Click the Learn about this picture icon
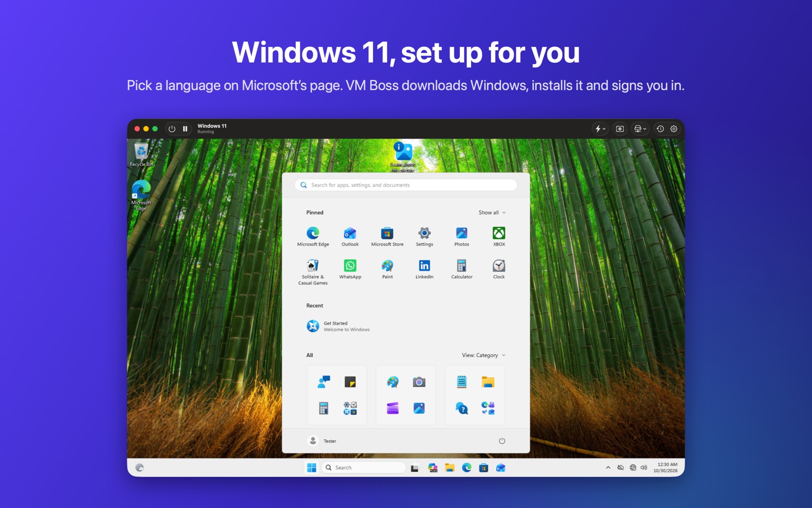 403,157
